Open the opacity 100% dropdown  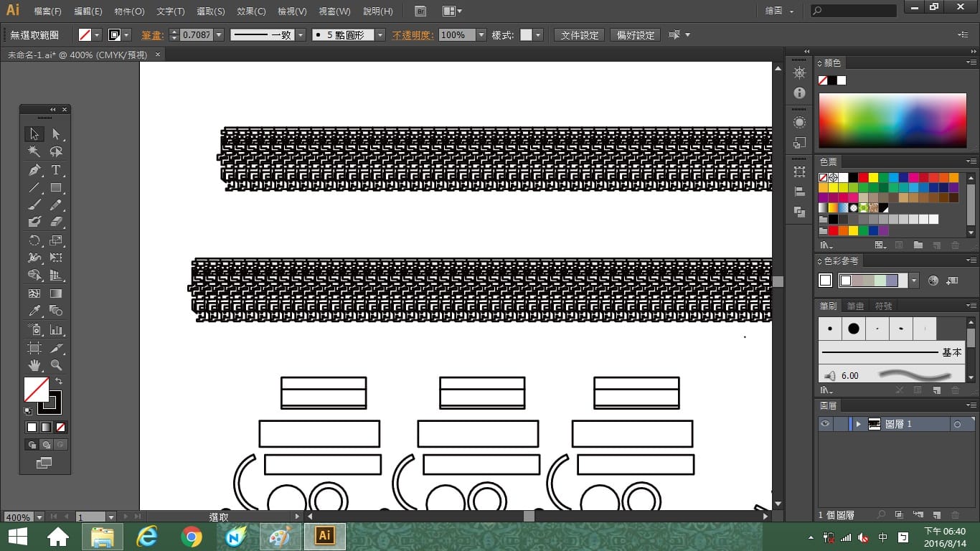(481, 34)
